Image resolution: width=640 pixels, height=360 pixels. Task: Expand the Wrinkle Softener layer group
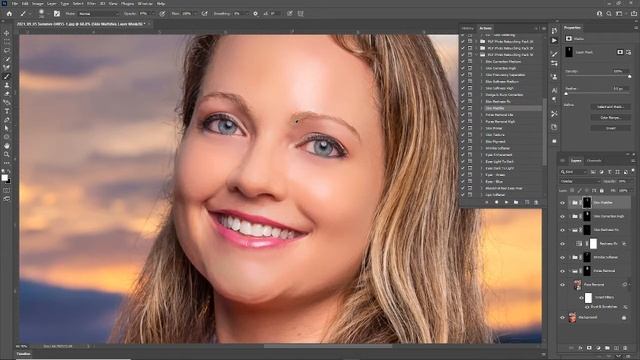[x=570, y=258]
